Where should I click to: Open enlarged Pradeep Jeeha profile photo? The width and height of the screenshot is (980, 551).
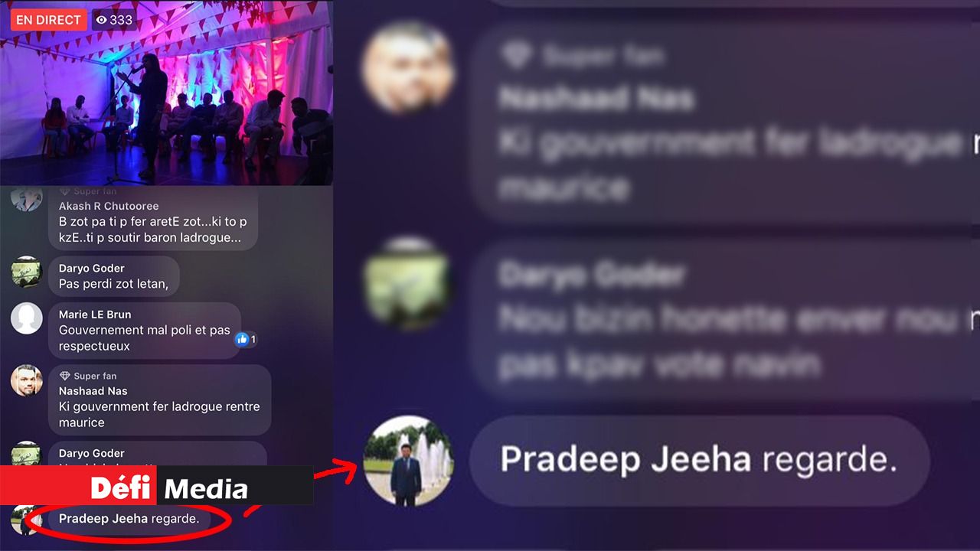[408, 461]
